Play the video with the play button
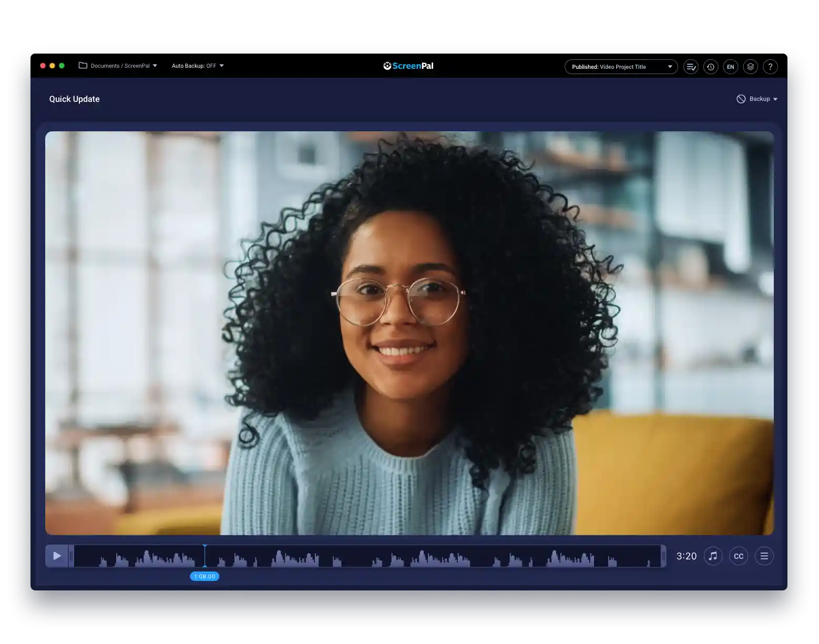This screenshot has width=819, height=644. coord(57,556)
